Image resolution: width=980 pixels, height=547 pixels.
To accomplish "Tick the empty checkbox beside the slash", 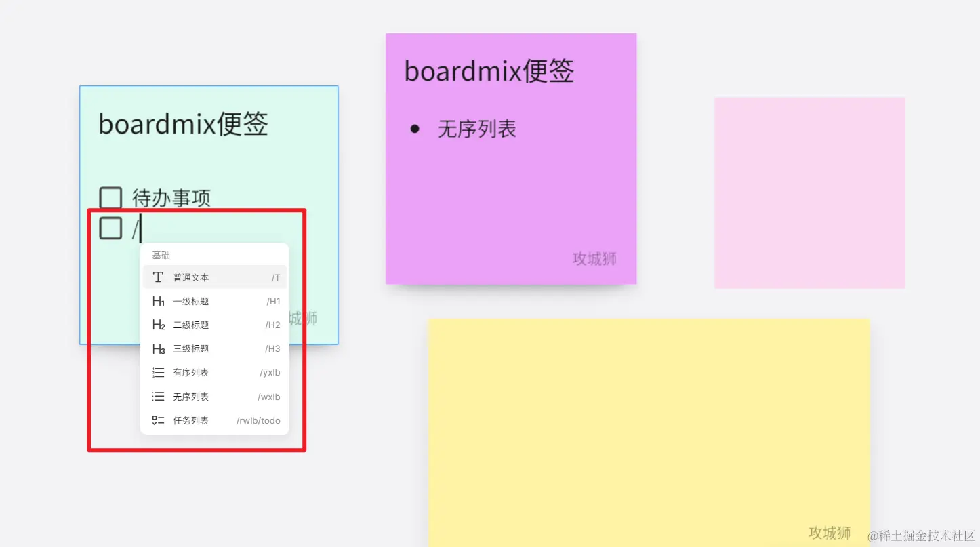I will pos(110,228).
